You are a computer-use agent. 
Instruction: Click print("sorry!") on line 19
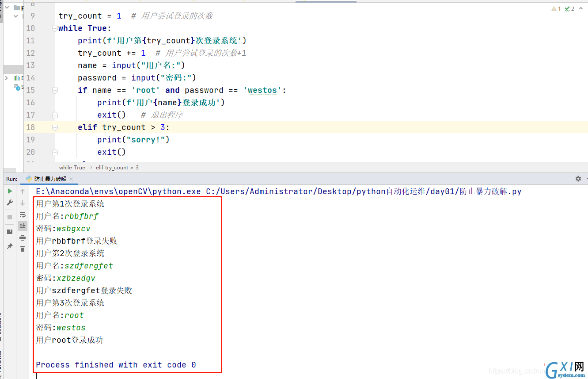[x=133, y=140]
